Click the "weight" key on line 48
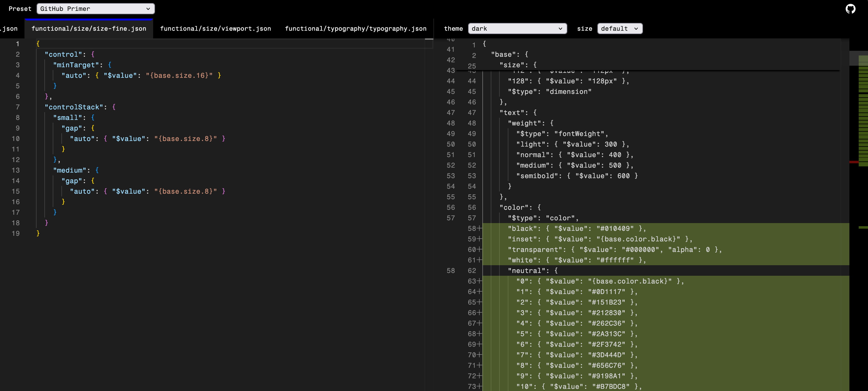 (x=525, y=123)
